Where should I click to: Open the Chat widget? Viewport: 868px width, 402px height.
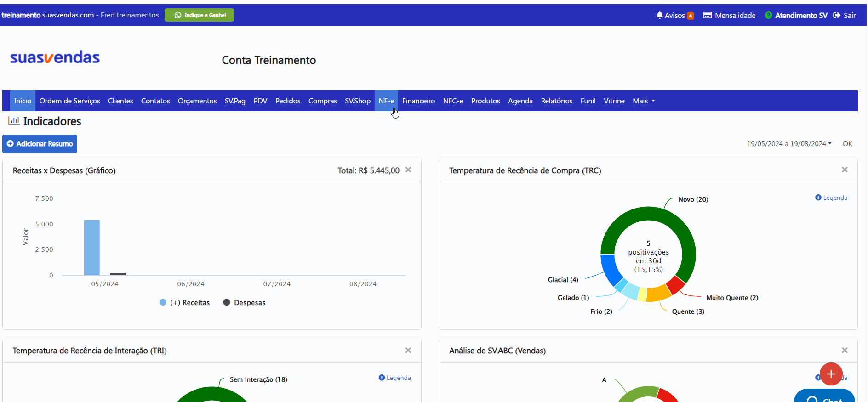[824, 396]
